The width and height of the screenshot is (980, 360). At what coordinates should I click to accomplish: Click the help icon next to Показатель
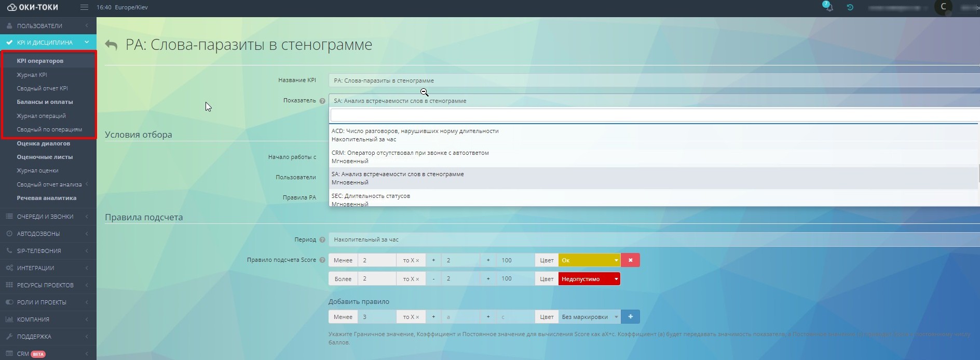click(322, 101)
